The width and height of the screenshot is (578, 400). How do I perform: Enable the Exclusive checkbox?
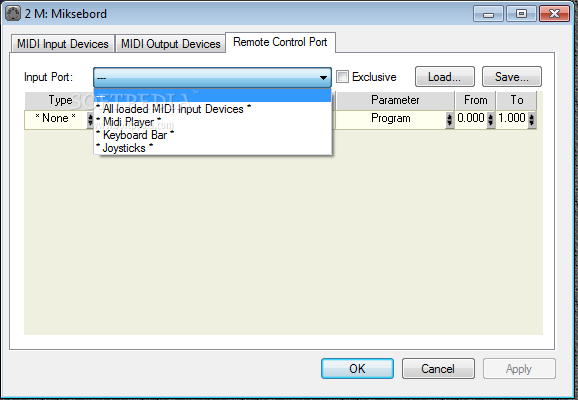(342, 77)
